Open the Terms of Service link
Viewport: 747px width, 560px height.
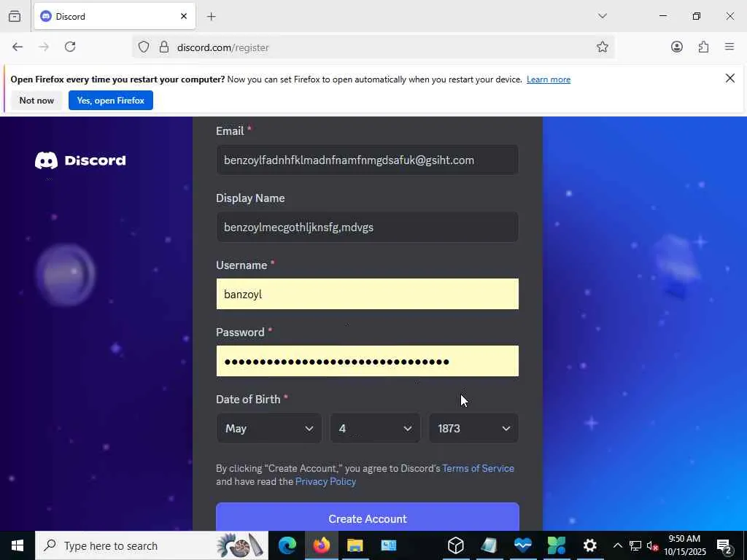point(478,469)
